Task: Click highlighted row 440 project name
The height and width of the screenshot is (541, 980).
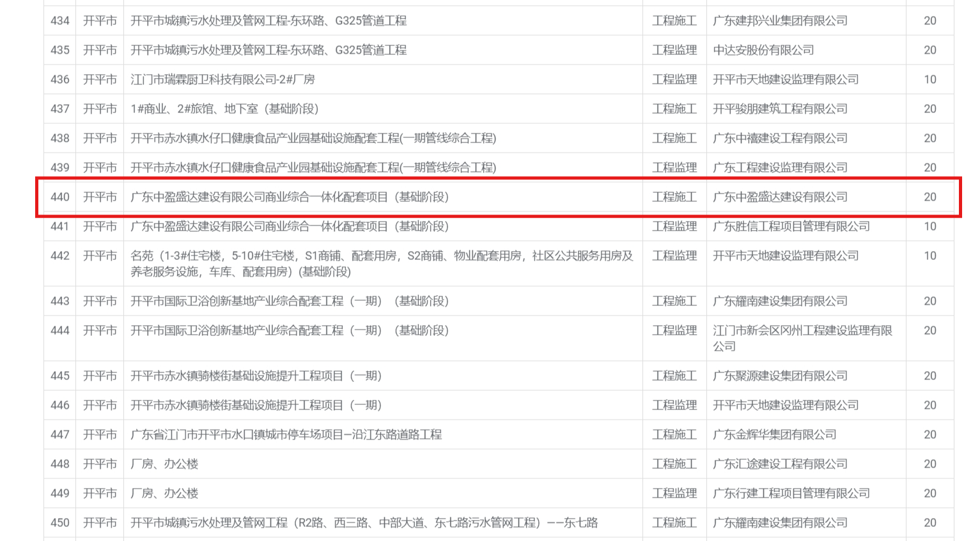Action: tap(290, 197)
